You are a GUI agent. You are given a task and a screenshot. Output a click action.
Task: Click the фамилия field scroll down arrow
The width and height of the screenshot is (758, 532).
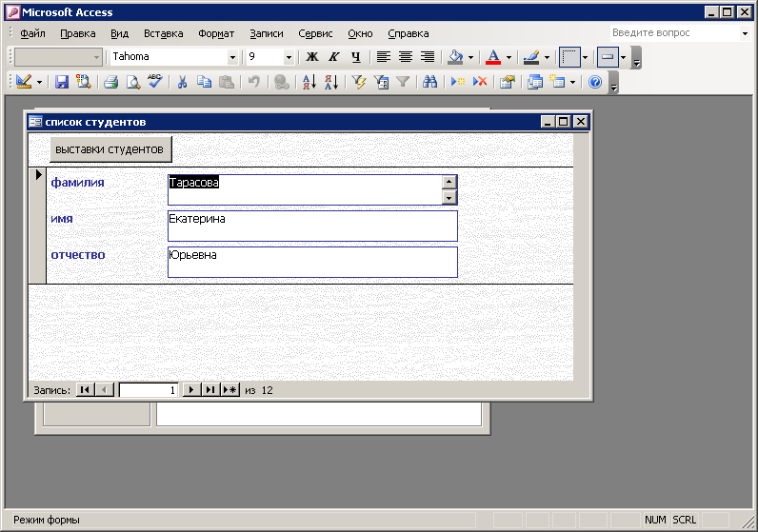click(449, 198)
